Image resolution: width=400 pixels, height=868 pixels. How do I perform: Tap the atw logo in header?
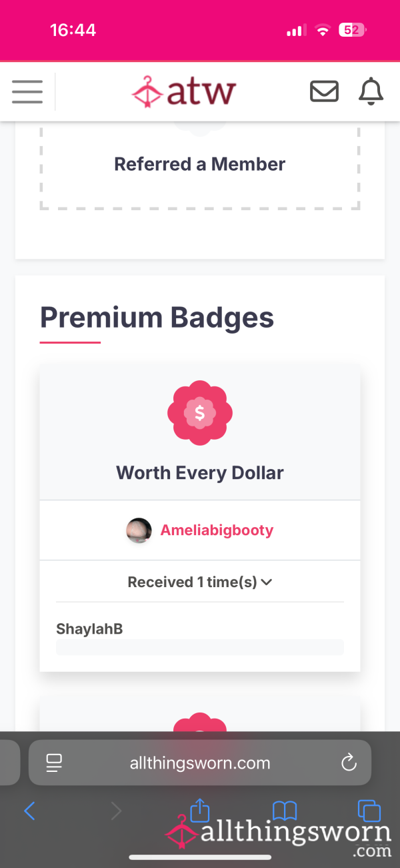pyautogui.click(x=183, y=92)
